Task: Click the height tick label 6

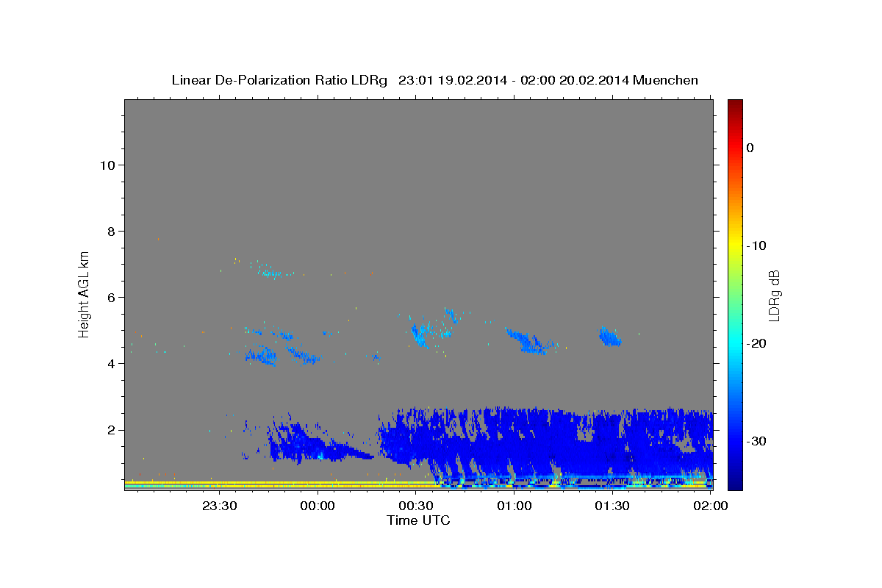Action: [x=110, y=297]
